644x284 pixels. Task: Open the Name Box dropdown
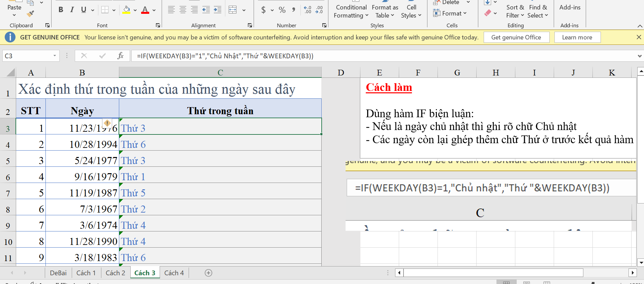click(55, 56)
